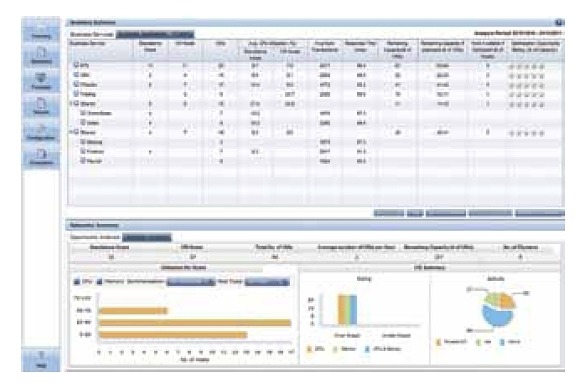583x391 pixels.
Task: Open the sidebar item directly above Configuration
Action: pyautogui.click(x=41, y=106)
